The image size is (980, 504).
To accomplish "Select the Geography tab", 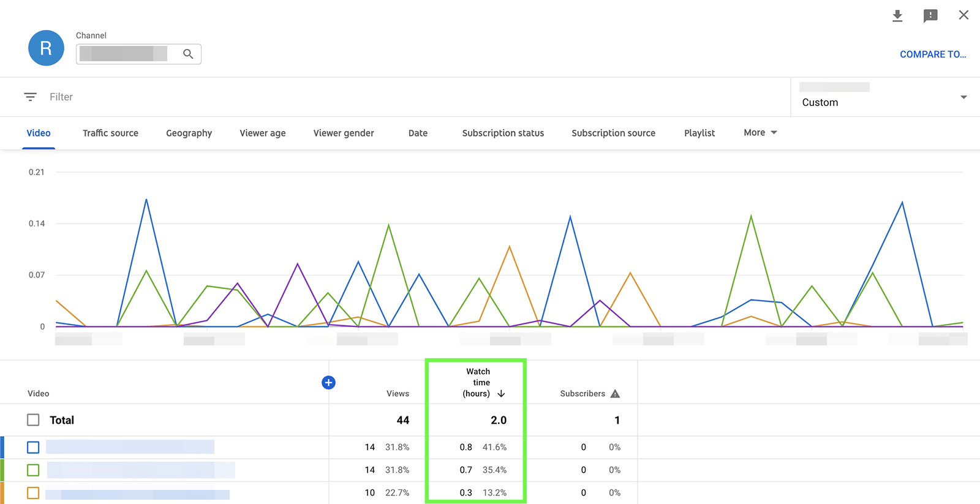I will point(189,133).
